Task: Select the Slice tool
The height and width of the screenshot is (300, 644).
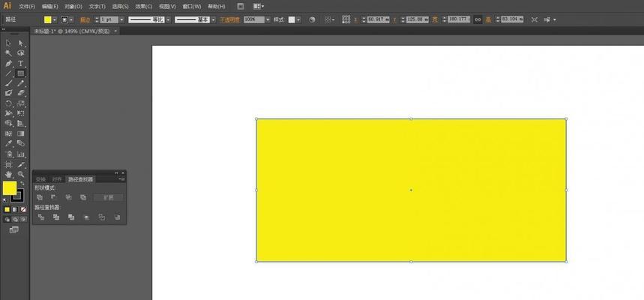Action: 20,164
